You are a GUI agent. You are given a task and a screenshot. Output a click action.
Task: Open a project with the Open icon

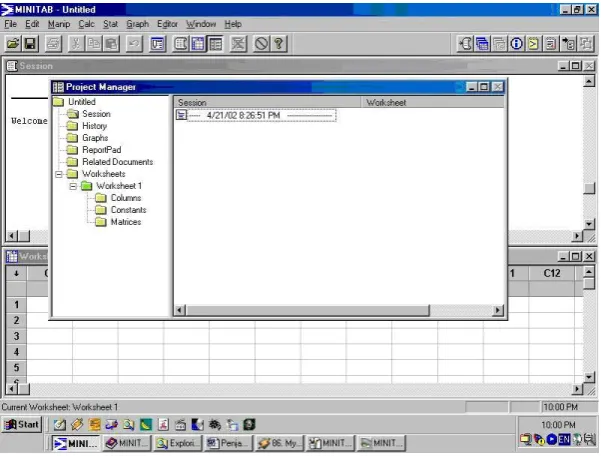point(13,44)
